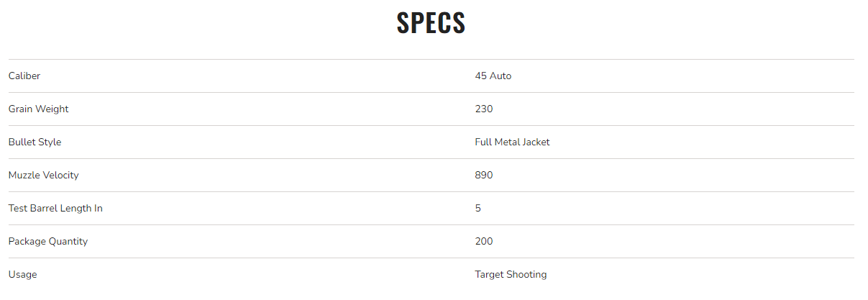Select the 230 grain weight value
Viewport: 868px width, 300px height.
click(483, 109)
